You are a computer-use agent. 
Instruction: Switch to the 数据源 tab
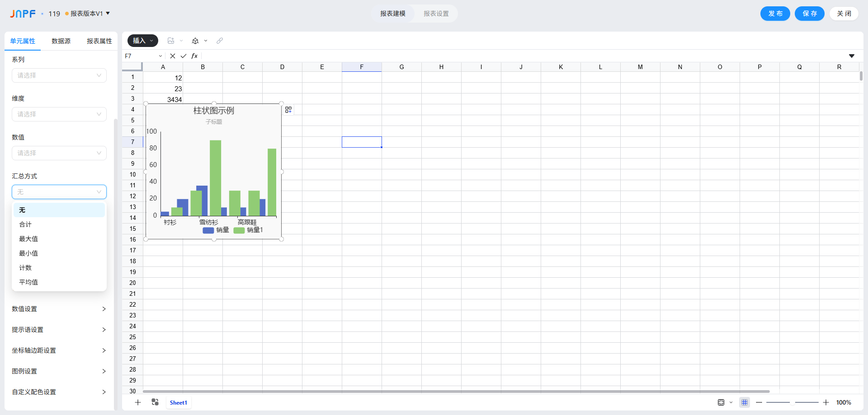(x=61, y=41)
